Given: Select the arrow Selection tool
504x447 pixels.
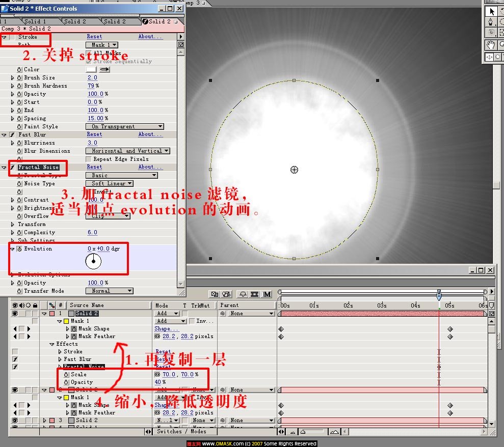Looking at the screenshot, I should coord(491,12).
